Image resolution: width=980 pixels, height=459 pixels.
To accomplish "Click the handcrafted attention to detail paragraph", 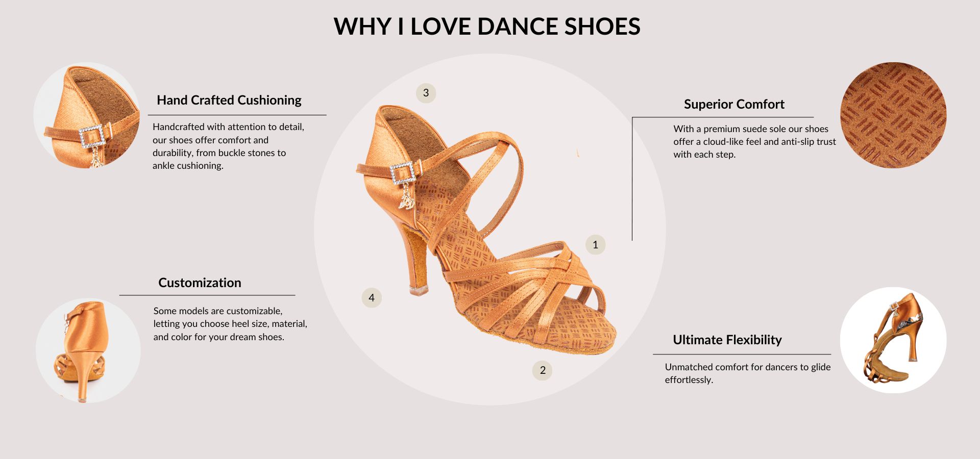I will (x=228, y=146).
